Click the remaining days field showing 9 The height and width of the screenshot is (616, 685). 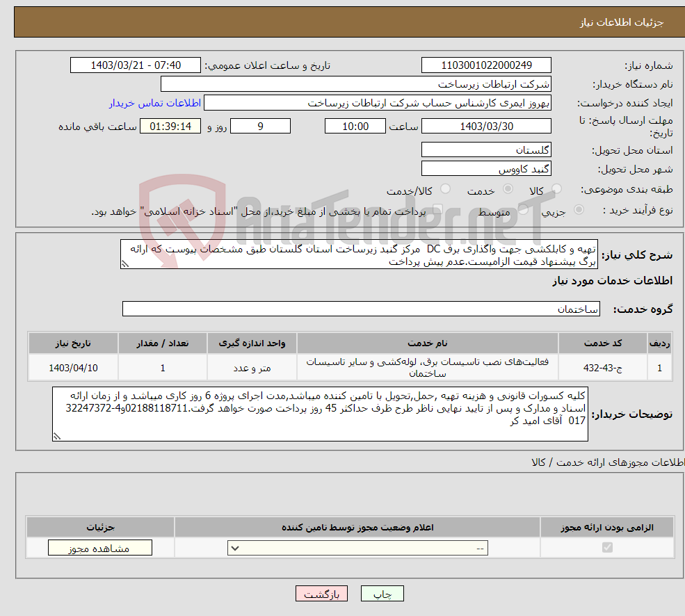(x=260, y=127)
